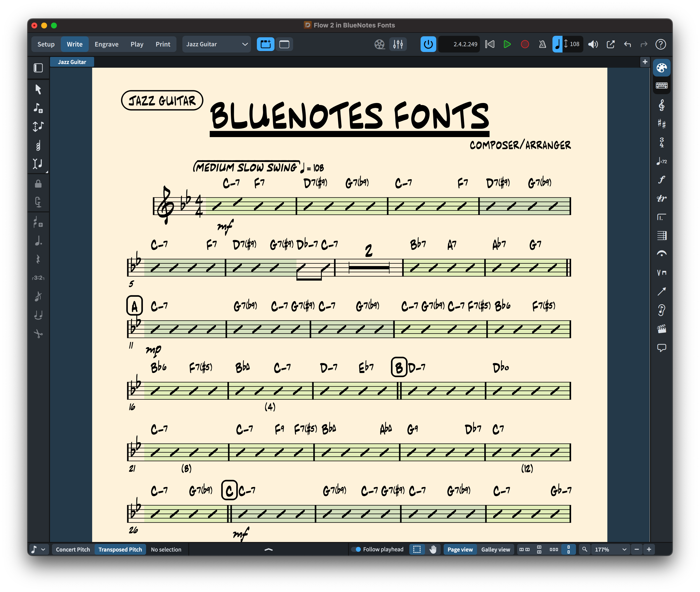Toggle audio engine power button
700x592 pixels.
pos(428,44)
